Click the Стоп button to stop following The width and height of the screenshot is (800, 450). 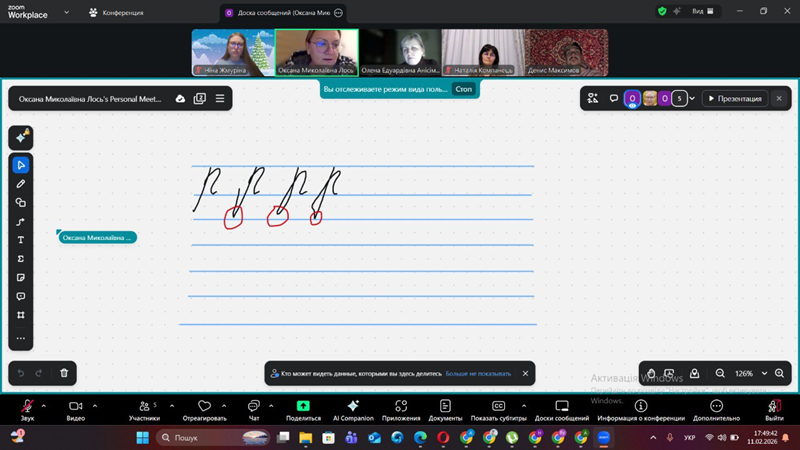463,89
